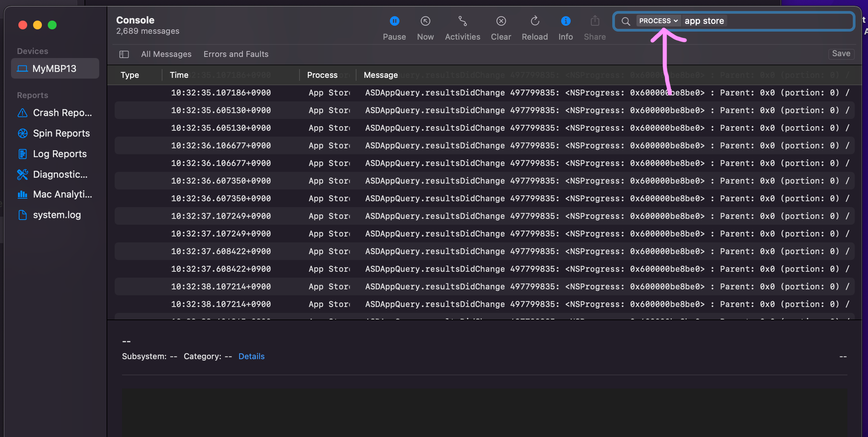Click the Reload icon
The height and width of the screenshot is (437, 868).
coord(535,21)
